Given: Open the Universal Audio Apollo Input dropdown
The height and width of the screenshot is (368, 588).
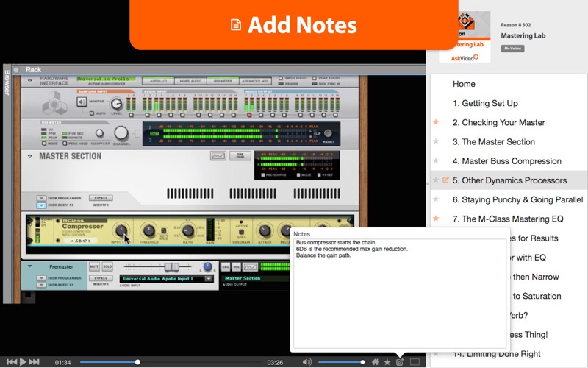Looking at the screenshot, I should (x=209, y=279).
